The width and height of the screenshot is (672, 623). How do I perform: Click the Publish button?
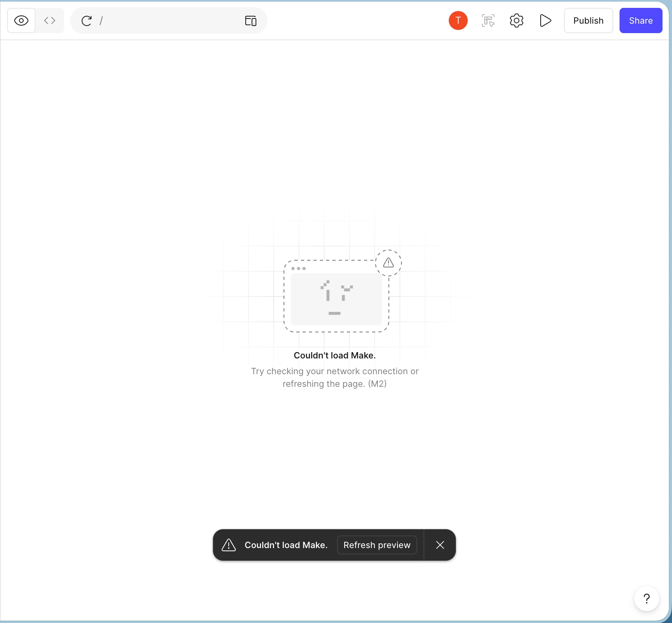pyautogui.click(x=588, y=21)
